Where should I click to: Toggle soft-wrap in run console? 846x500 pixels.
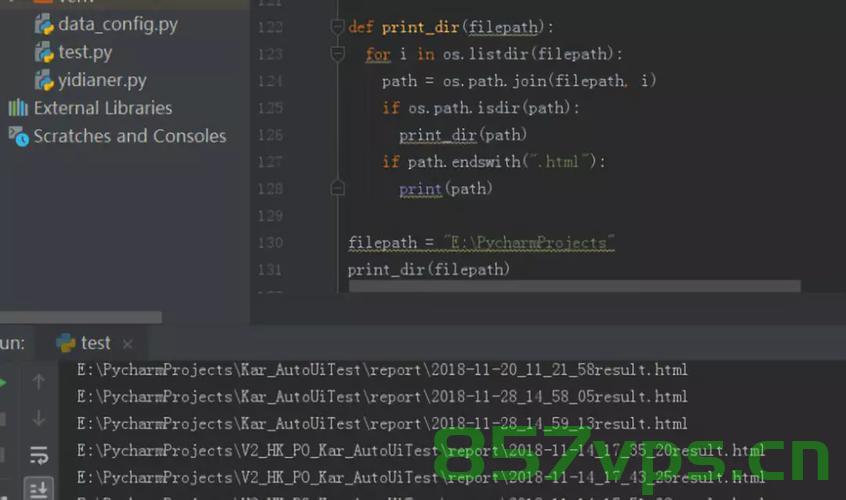pyautogui.click(x=39, y=455)
